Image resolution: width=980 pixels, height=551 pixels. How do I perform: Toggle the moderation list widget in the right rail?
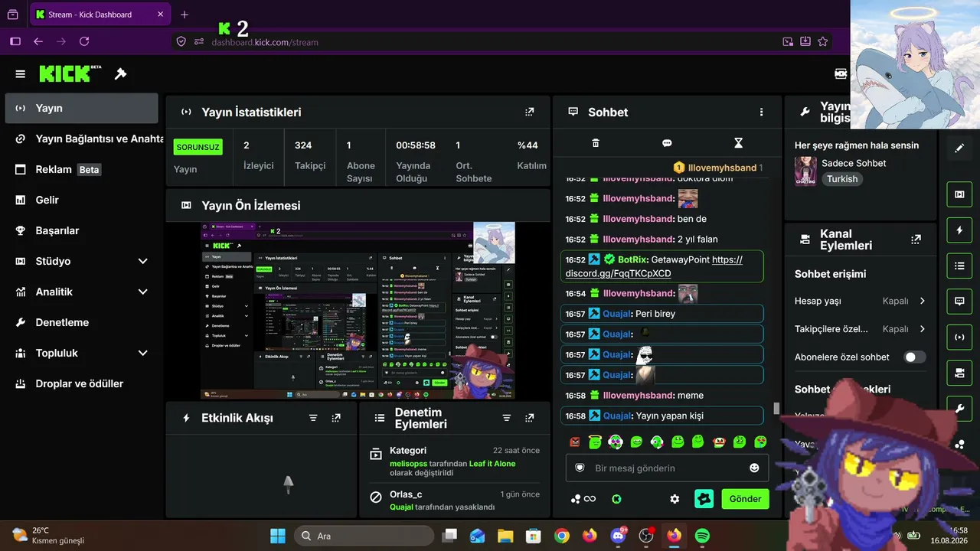click(x=959, y=266)
